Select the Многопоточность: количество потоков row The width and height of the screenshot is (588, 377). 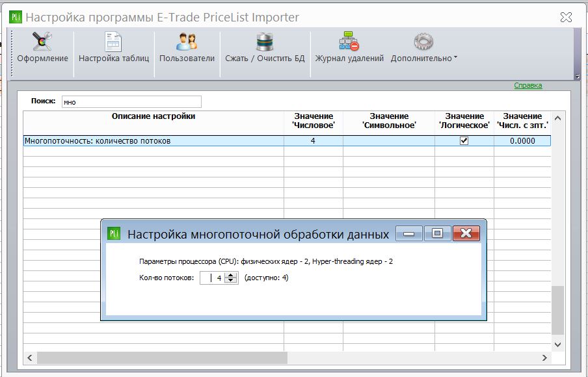click(287, 141)
